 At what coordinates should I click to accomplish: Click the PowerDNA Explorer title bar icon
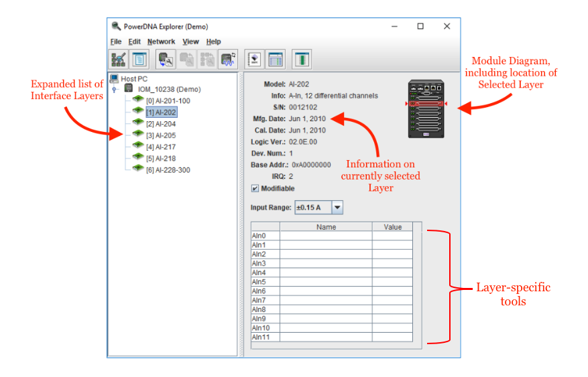(116, 26)
